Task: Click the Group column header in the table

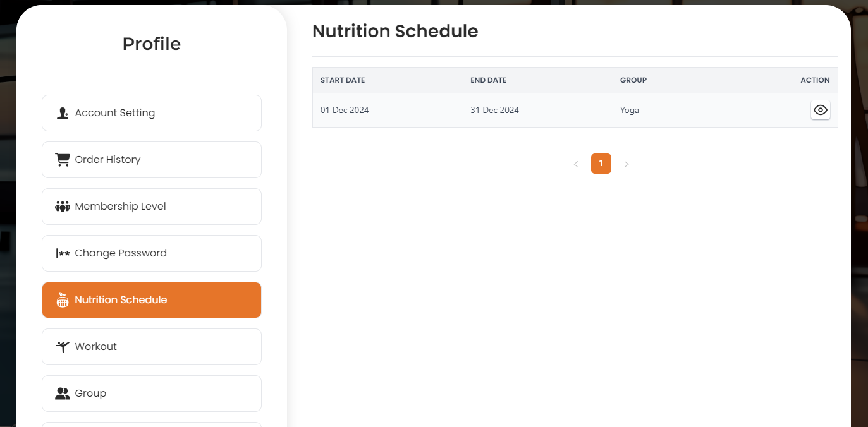Action: coord(633,80)
